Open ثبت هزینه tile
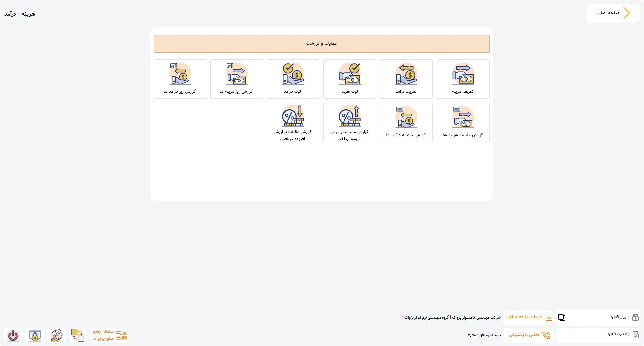The height and width of the screenshot is (346, 644). [349, 79]
